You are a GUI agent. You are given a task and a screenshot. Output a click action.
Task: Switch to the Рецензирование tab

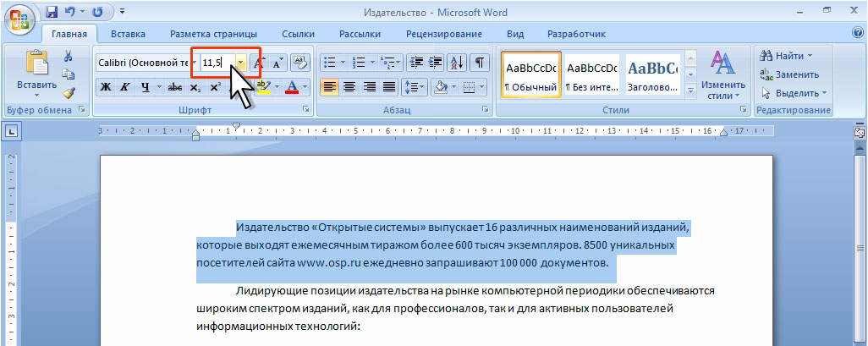click(x=444, y=34)
